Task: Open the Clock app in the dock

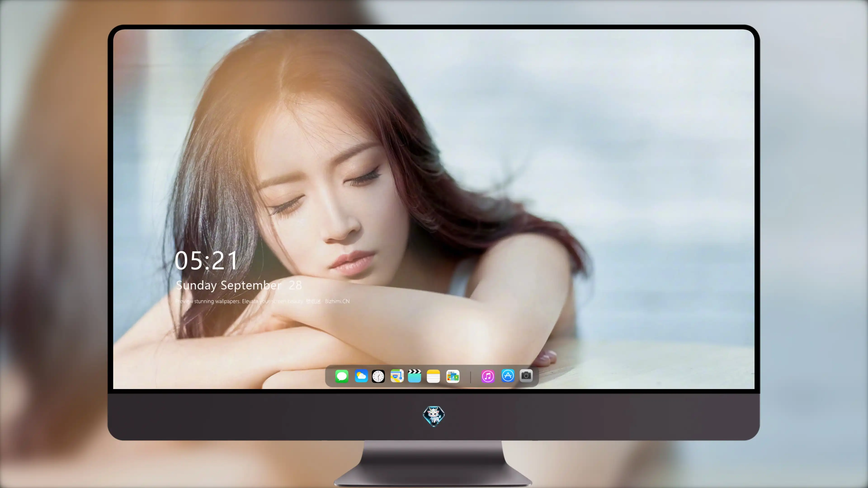Action: (378, 376)
